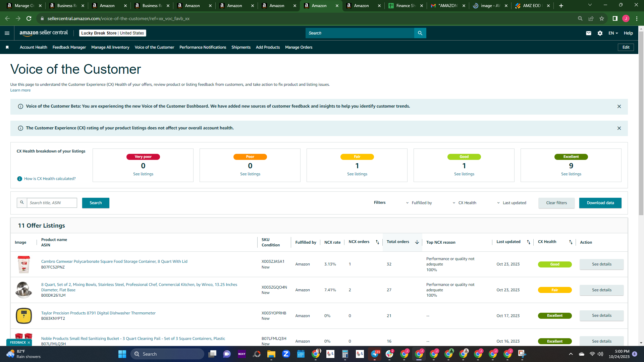This screenshot has width=644, height=362.
Task: Open Slack from the taskbar
Action: [x=389, y=354]
